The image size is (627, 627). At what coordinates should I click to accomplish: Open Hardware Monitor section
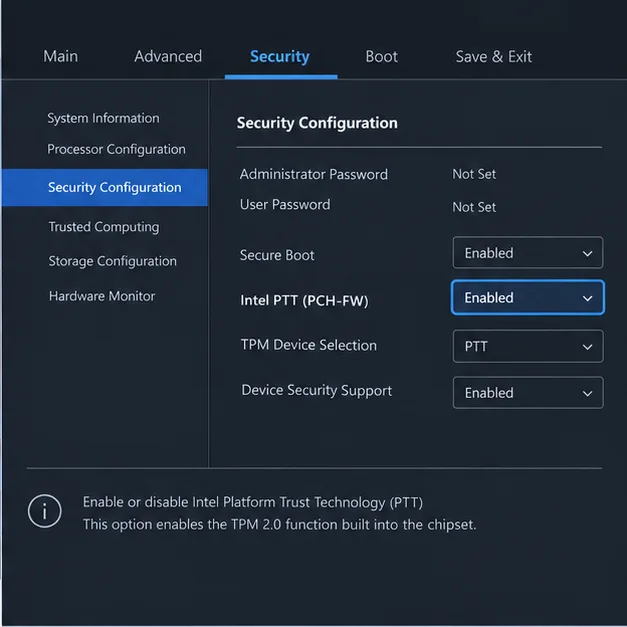pos(102,296)
